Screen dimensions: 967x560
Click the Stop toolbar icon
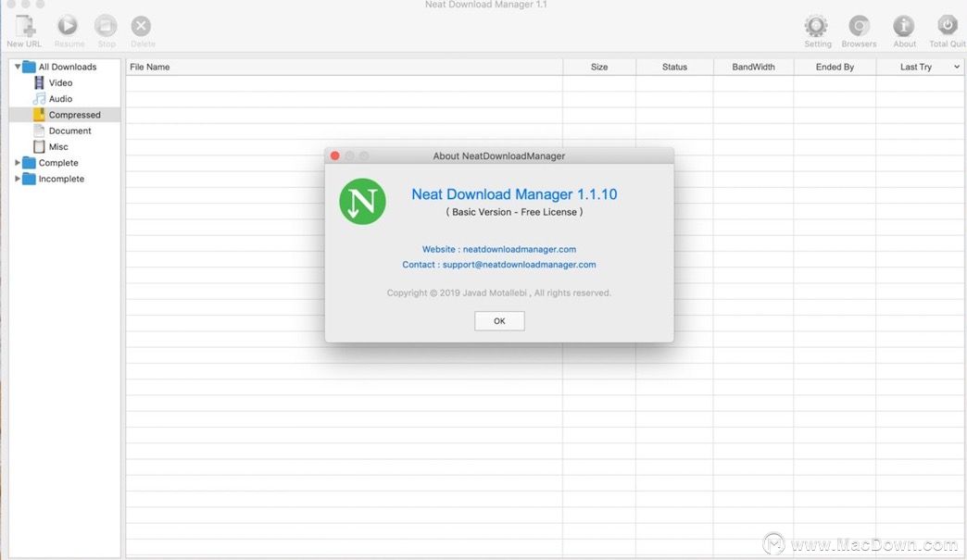click(x=106, y=26)
